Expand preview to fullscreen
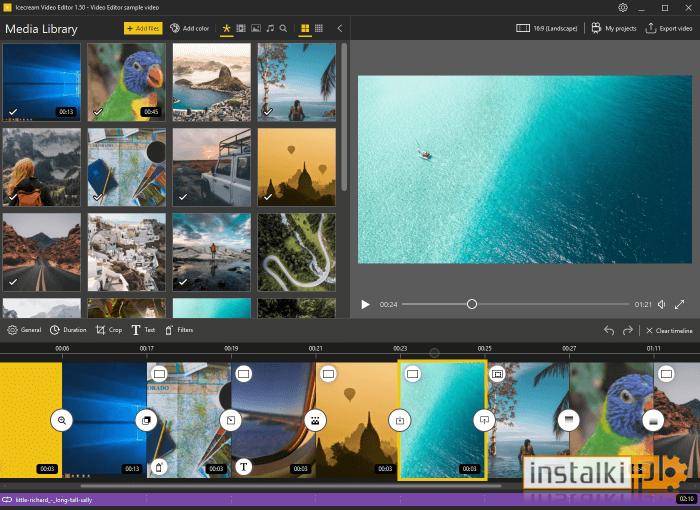Viewport: 700px width, 510px height. (679, 304)
